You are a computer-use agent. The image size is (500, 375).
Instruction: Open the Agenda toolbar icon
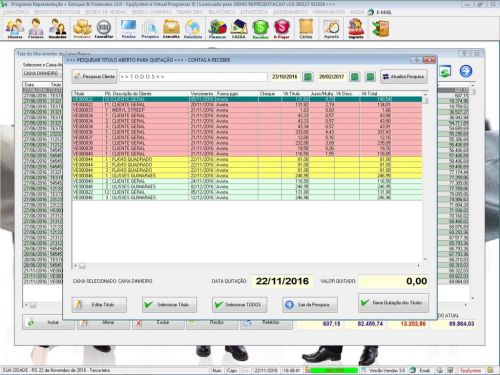(331, 28)
